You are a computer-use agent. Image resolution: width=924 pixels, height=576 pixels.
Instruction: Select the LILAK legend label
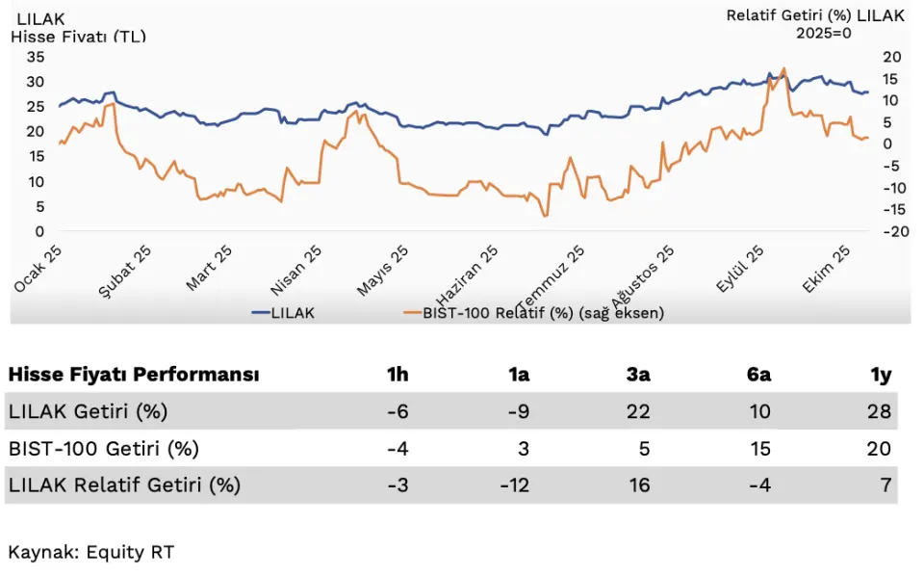coord(294,313)
